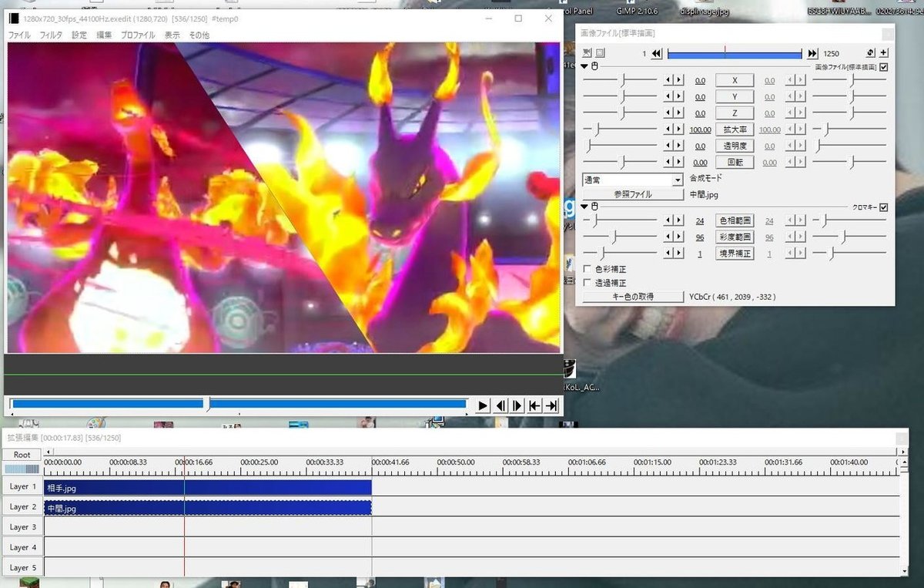Enable the 色彩補正 checkbox

pos(588,269)
